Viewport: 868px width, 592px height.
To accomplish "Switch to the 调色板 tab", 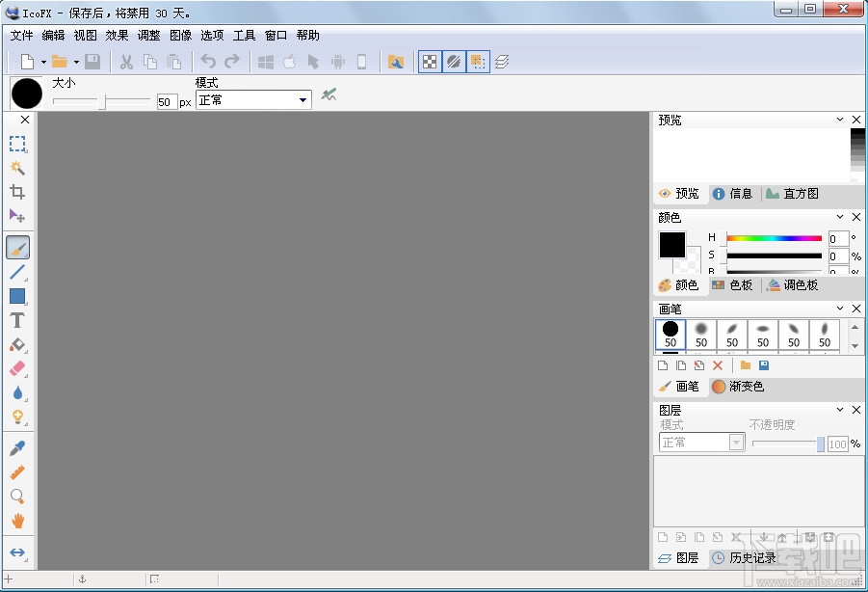I will (792, 284).
